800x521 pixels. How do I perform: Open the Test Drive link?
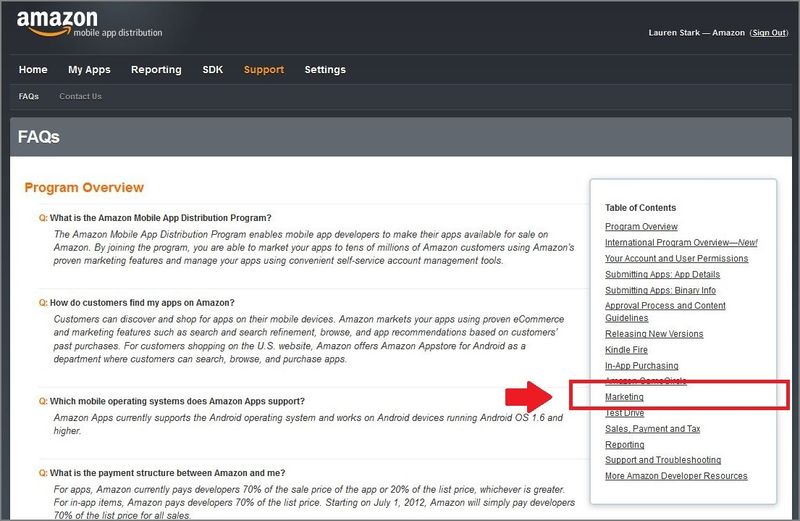[624, 413]
